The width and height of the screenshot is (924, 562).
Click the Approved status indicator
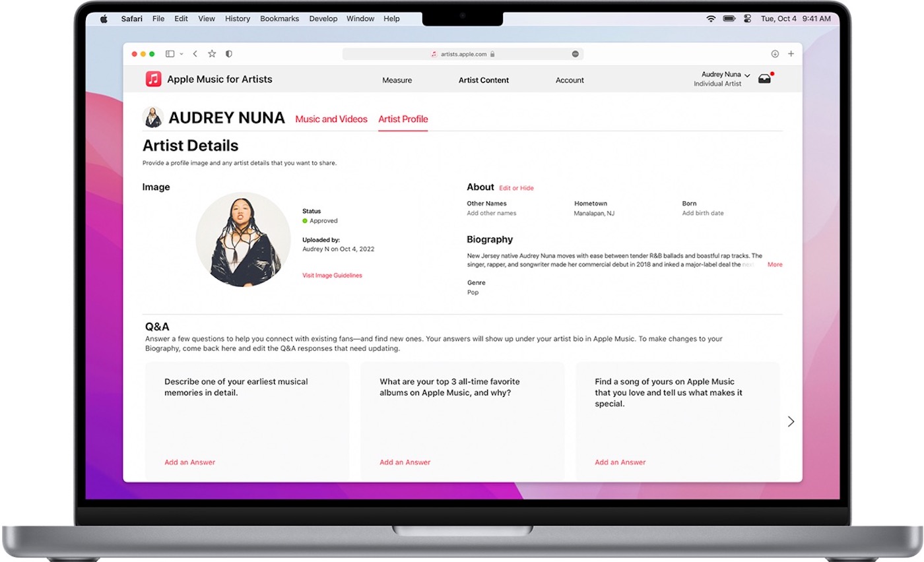click(x=320, y=221)
